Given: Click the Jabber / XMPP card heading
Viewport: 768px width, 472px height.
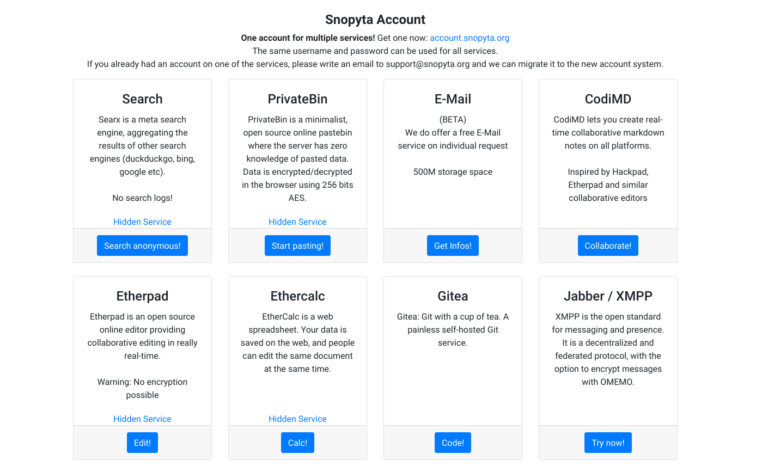Looking at the screenshot, I should click(607, 296).
